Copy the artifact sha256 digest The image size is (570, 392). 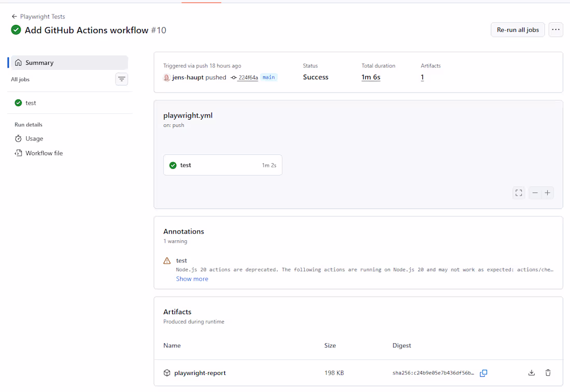click(483, 373)
